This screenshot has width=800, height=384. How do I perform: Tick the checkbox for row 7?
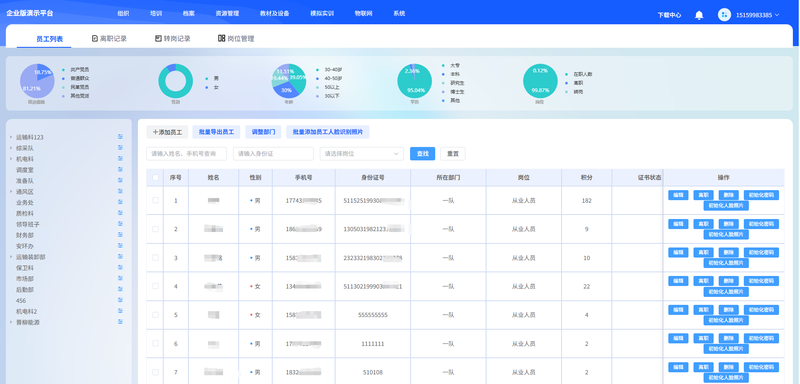pos(155,372)
